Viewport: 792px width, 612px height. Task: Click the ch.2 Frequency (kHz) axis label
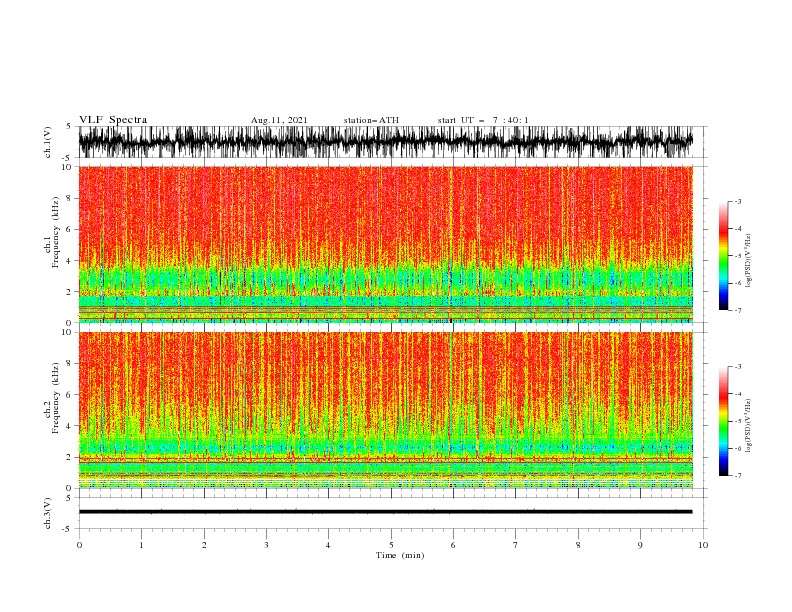tap(52, 397)
